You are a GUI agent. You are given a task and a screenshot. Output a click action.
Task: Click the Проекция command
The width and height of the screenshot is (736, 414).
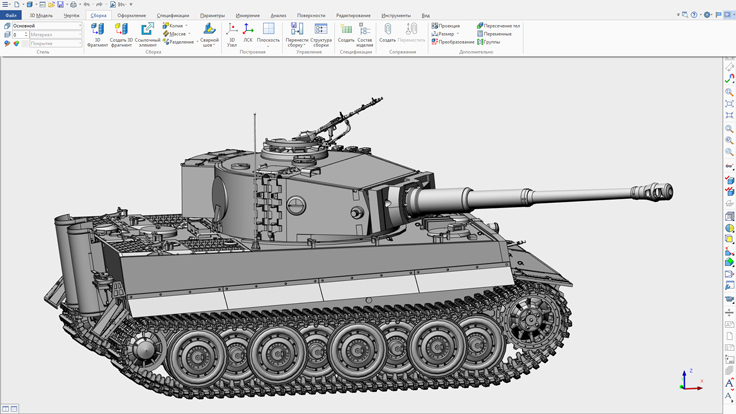[x=448, y=26]
